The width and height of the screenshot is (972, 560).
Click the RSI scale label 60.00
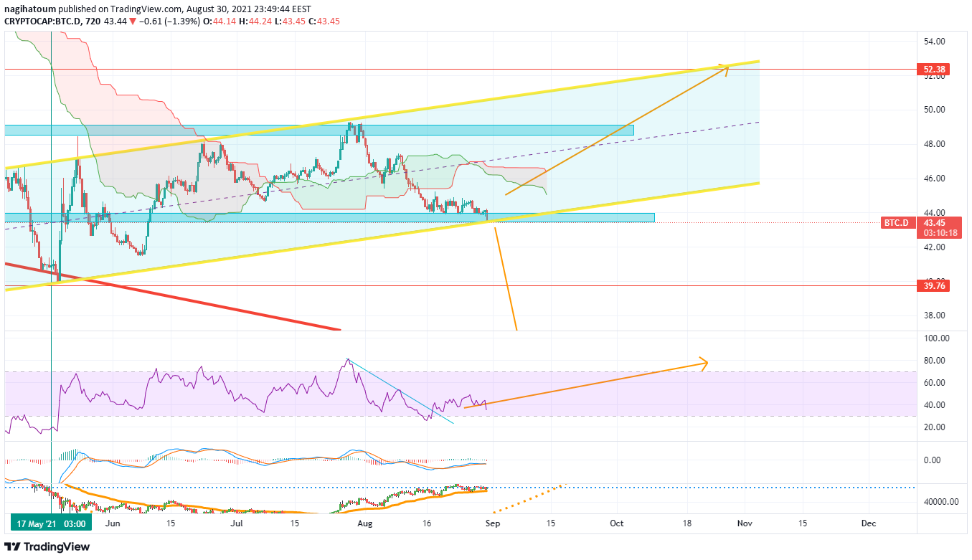coord(933,383)
